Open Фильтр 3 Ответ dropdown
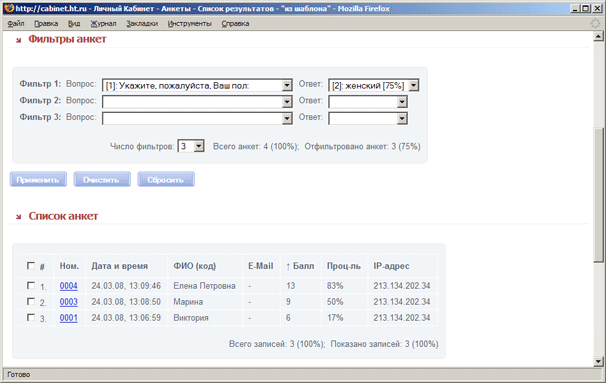Screen dimensions: 606x383 point(368,118)
